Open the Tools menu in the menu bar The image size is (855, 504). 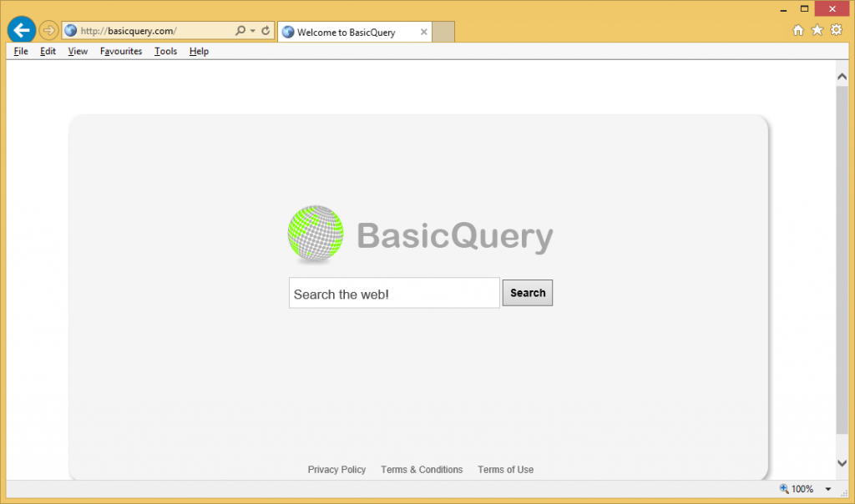coord(165,52)
